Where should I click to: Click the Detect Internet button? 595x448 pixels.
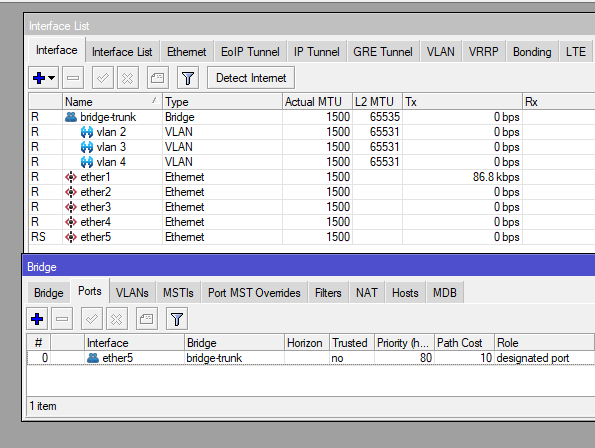(251, 78)
